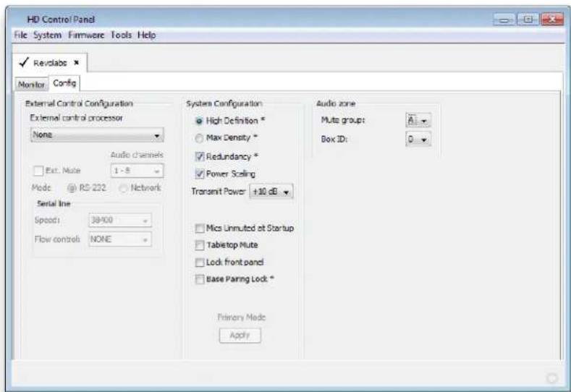Select the Max Density radio button
This screenshot has height=392, width=571.
click(199, 138)
